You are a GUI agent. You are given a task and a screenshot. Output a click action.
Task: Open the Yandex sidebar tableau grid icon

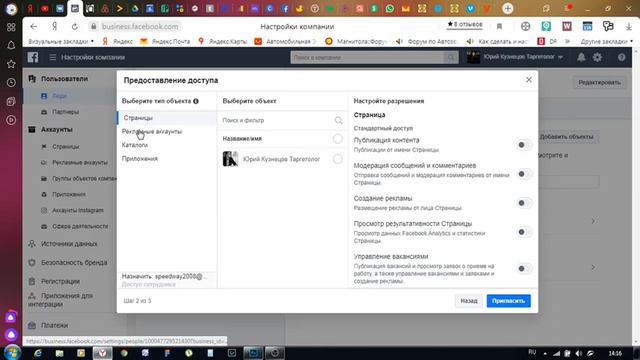tap(11, 27)
